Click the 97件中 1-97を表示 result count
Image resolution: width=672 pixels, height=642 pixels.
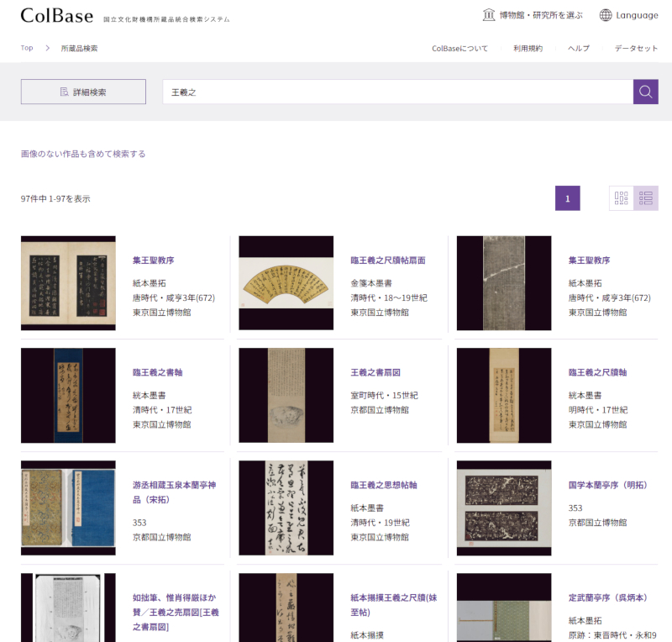pos(55,198)
